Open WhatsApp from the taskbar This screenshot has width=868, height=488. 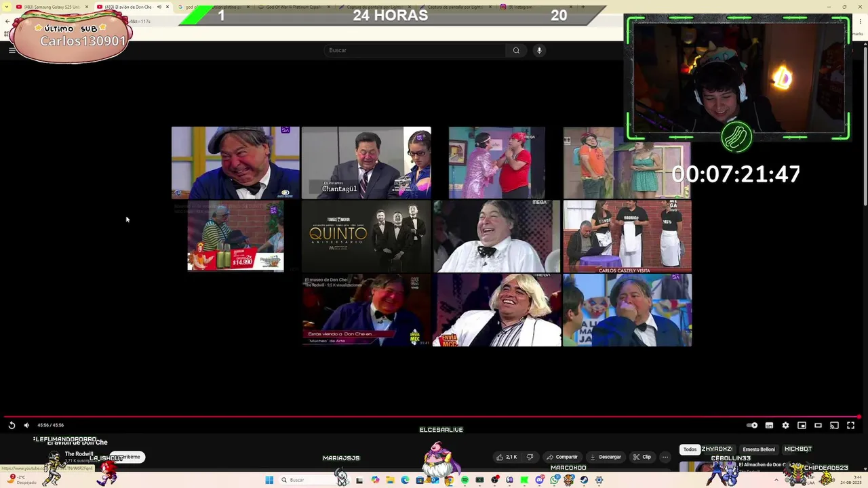tap(555, 480)
